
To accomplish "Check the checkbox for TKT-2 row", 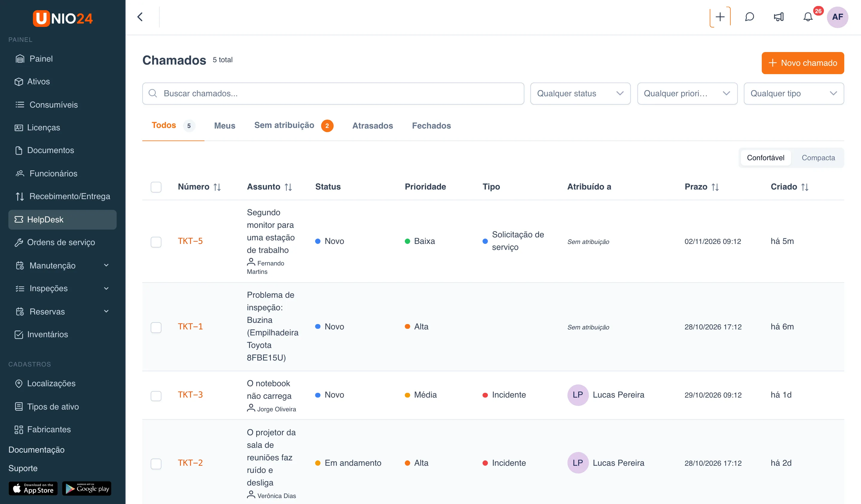I will [156, 463].
